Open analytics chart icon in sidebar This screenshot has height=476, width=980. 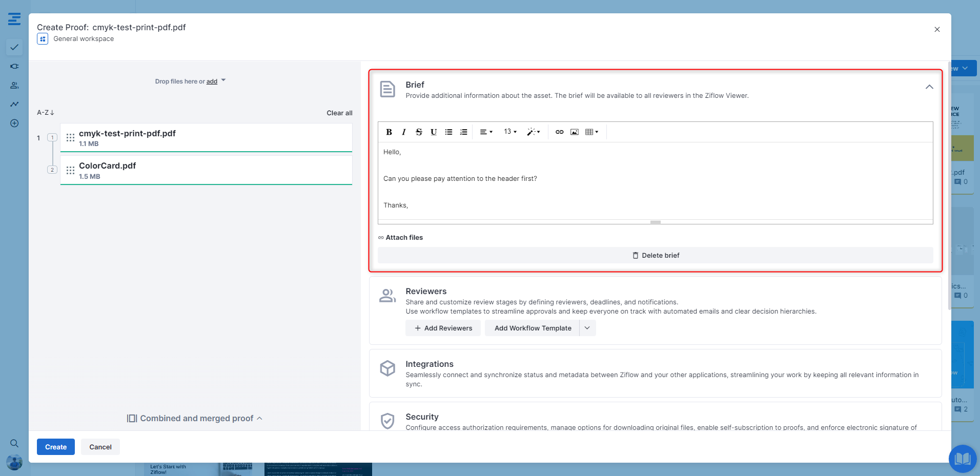tap(14, 104)
